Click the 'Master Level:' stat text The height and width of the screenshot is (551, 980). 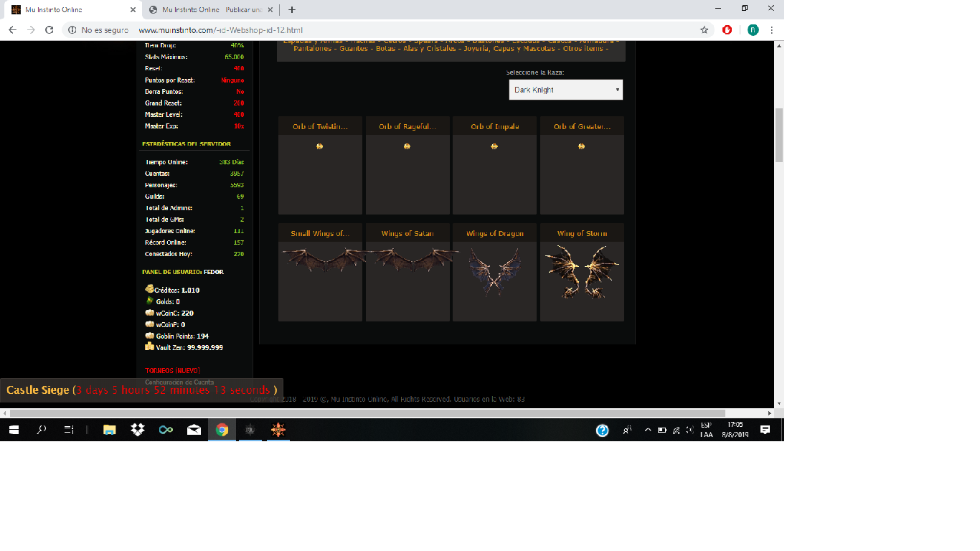click(x=164, y=115)
